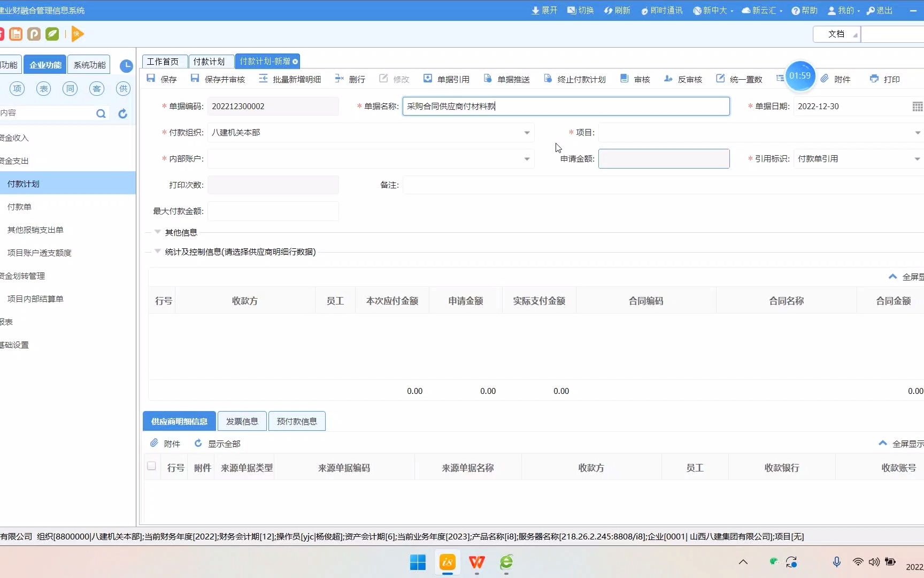Switch to 系统功能 sidebar tab

point(89,65)
